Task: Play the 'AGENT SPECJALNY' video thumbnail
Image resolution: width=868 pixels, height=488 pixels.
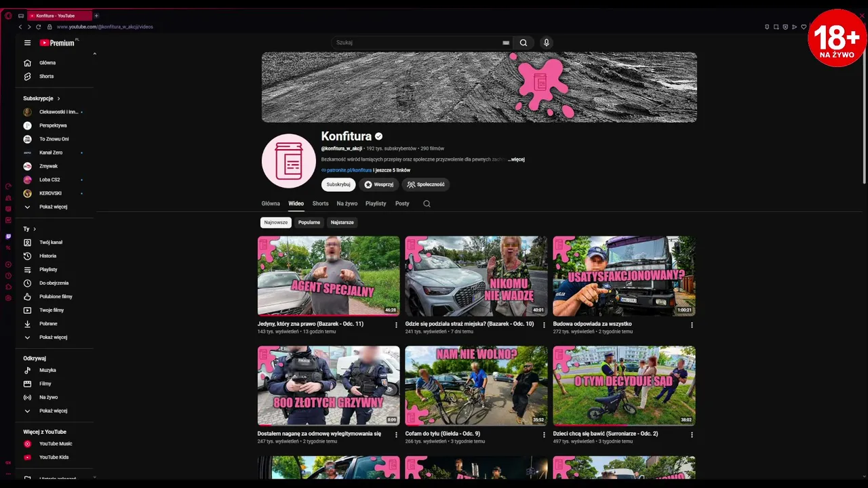Action: 329,276
